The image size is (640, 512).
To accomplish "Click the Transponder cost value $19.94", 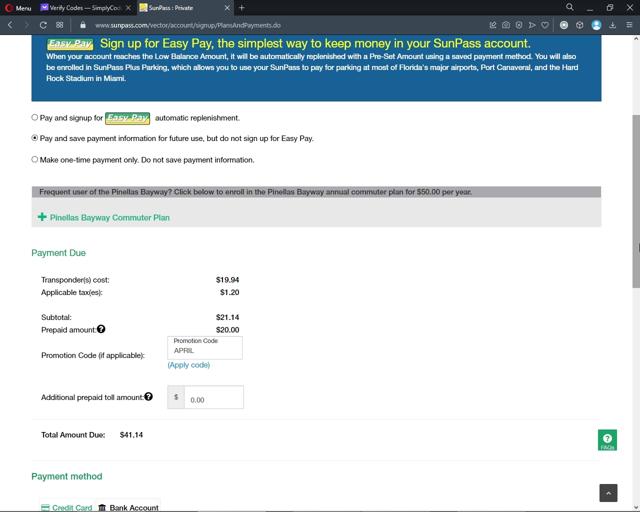I will (227, 280).
